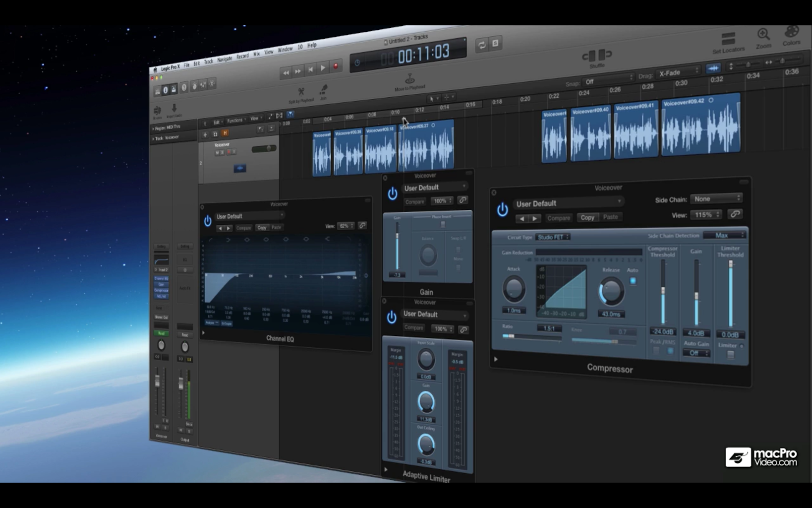Screen dimensions: 812x508
Task: Toggle the Adaptive Limiter power button
Action: 392,317
